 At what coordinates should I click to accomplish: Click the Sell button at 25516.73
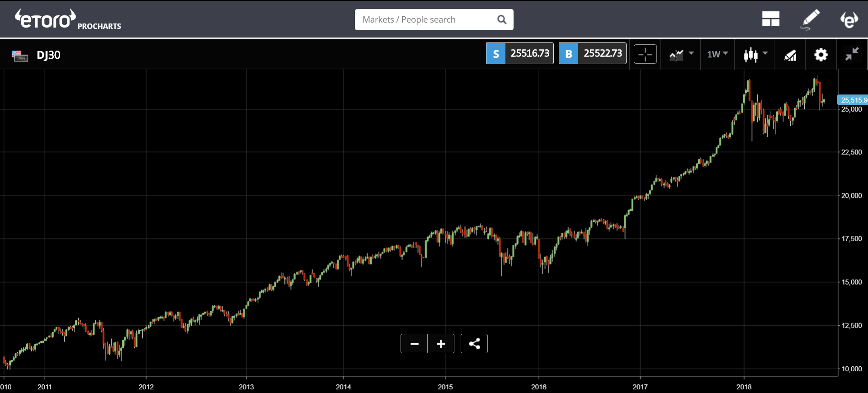pos(520,53)
